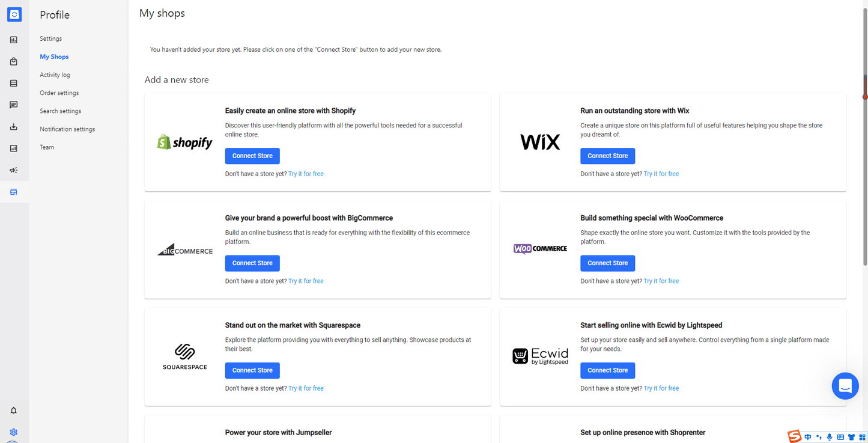Open the download/import sidebar icon
Viewport: 868px width, 443px height.
14,127
